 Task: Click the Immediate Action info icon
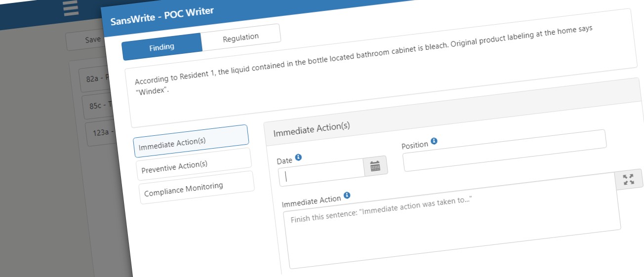click(347, 196)
